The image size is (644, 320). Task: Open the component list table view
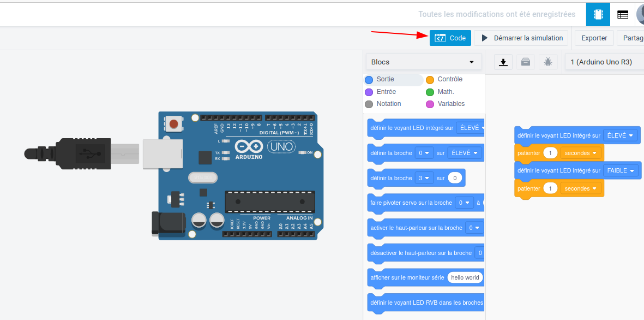(622, 15)
